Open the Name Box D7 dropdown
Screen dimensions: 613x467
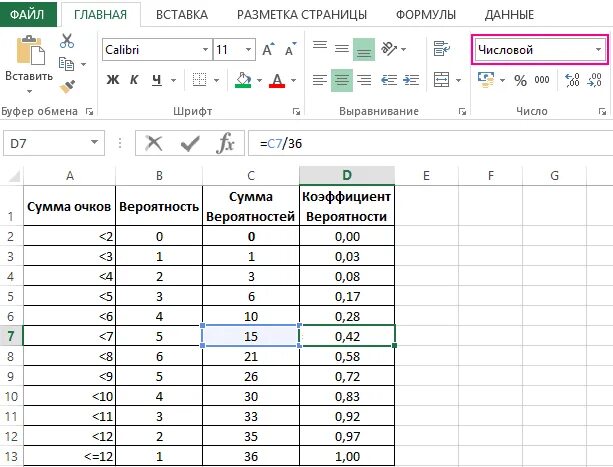tap(94, 142)
